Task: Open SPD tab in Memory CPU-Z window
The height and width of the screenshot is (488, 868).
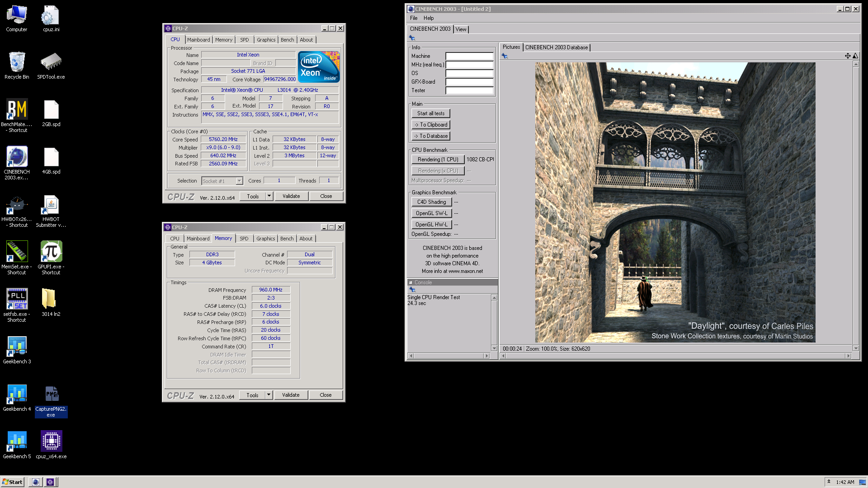Action: (244, 239)
